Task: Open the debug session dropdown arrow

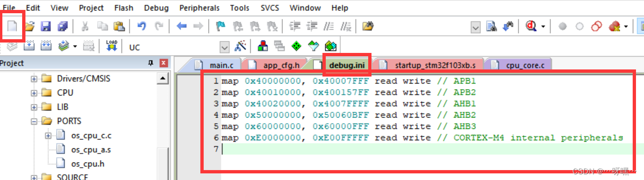Action: 543,26
